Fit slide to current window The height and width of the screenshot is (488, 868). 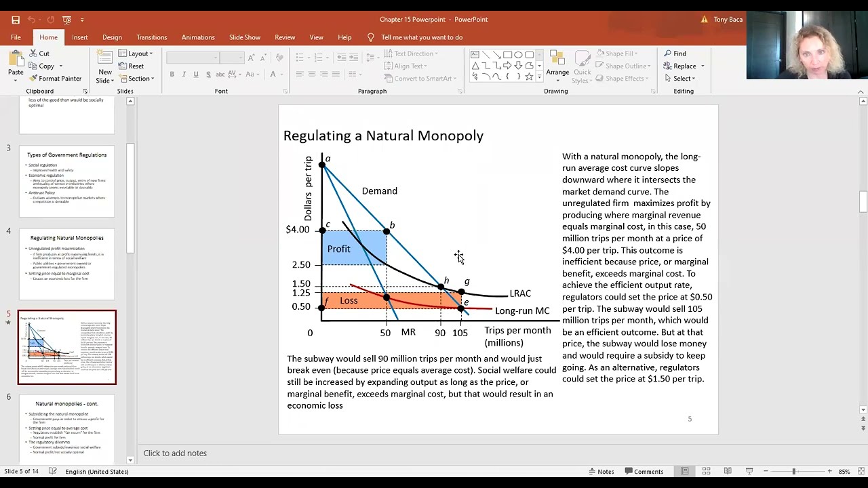click(x=862, y=471)
